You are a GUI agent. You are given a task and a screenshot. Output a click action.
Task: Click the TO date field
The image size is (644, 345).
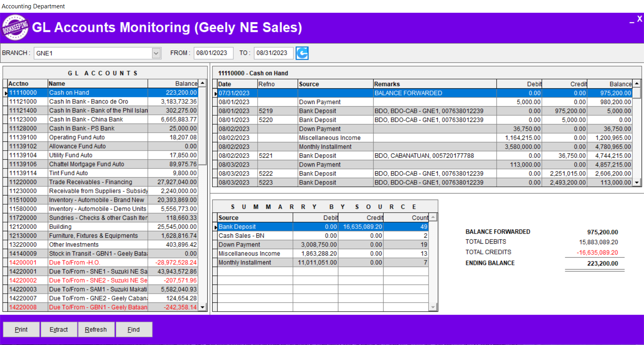(273, 53)
